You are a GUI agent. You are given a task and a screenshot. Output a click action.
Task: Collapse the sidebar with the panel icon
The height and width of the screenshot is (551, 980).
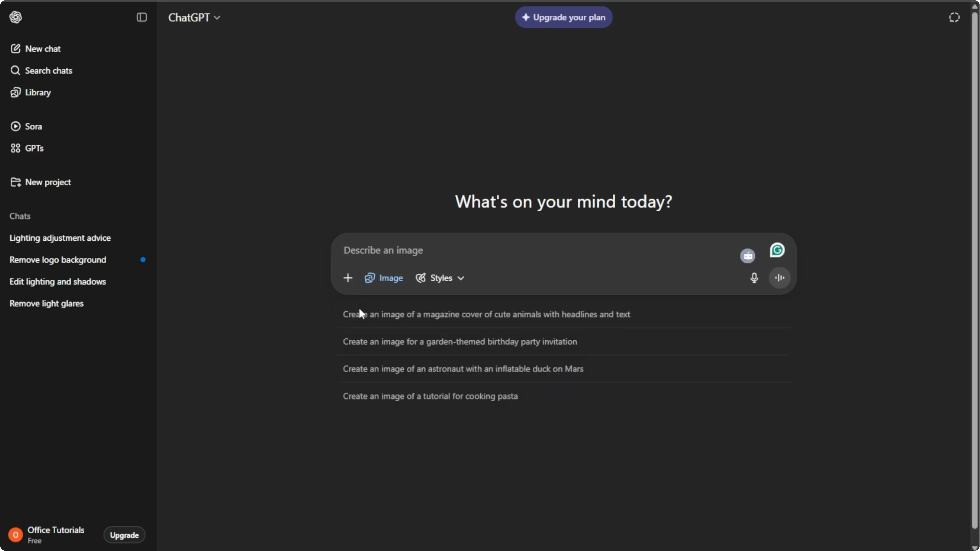point(141,17)
